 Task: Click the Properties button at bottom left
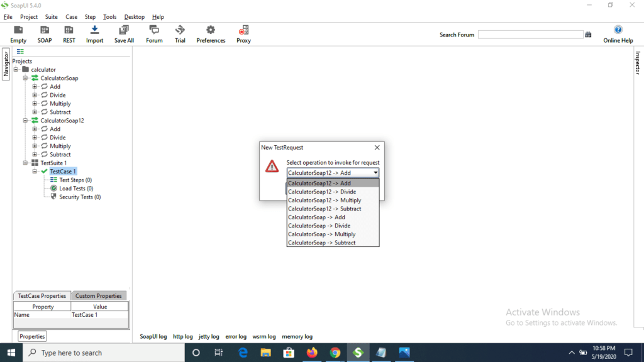pyautogui.click(x=31, y=336)
